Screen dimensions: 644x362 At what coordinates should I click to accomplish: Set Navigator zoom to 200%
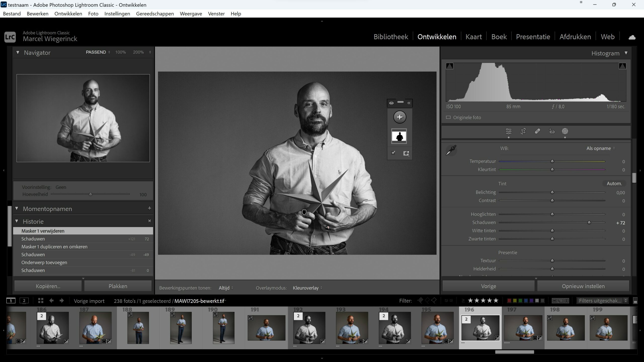pos(138,52)
